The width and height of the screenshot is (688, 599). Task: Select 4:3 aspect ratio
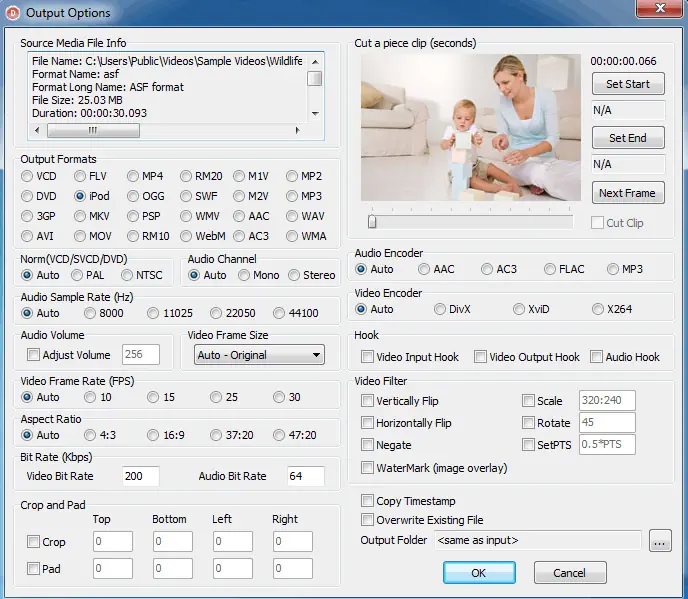point(90,435)
